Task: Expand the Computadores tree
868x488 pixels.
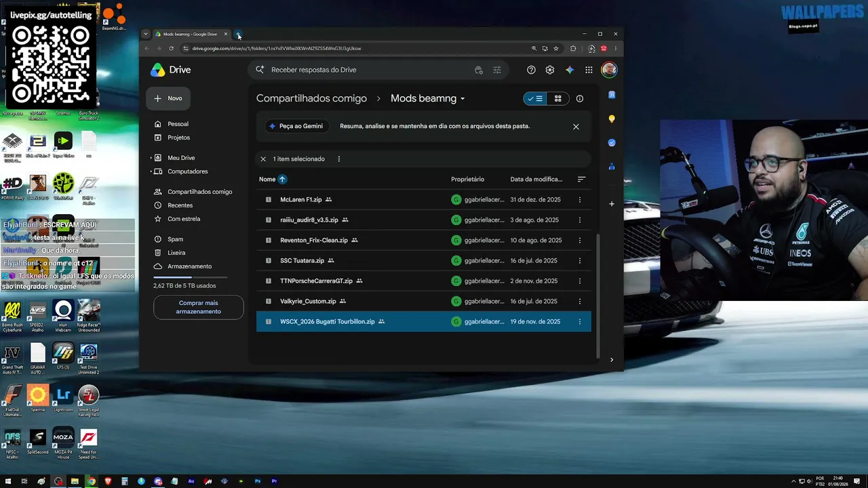Action: tap(151, 171)
